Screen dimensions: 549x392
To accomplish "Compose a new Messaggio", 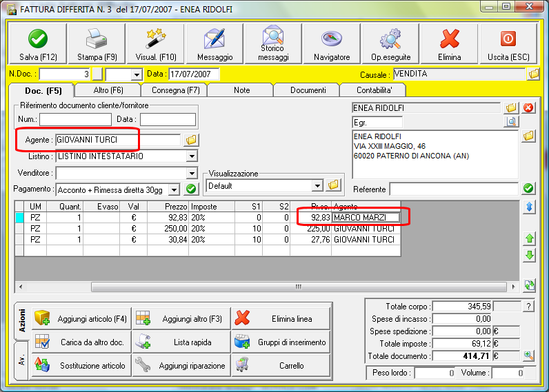I will click(214, 44).
